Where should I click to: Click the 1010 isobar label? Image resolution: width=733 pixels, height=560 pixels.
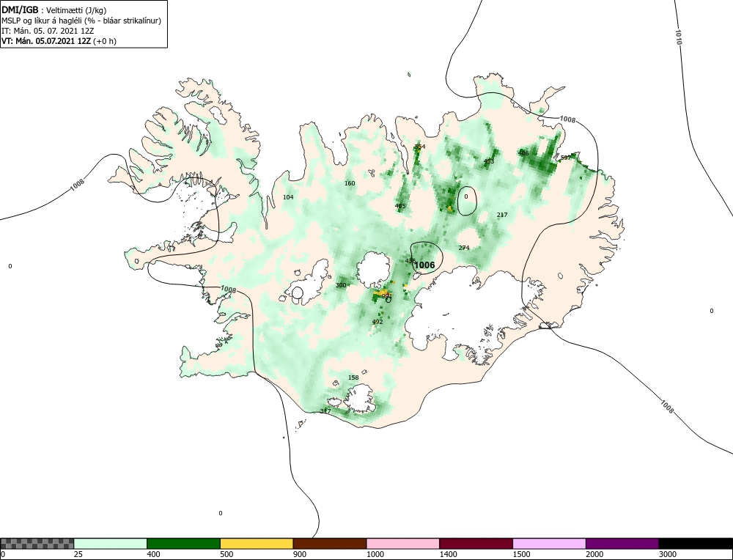[678, 37]
